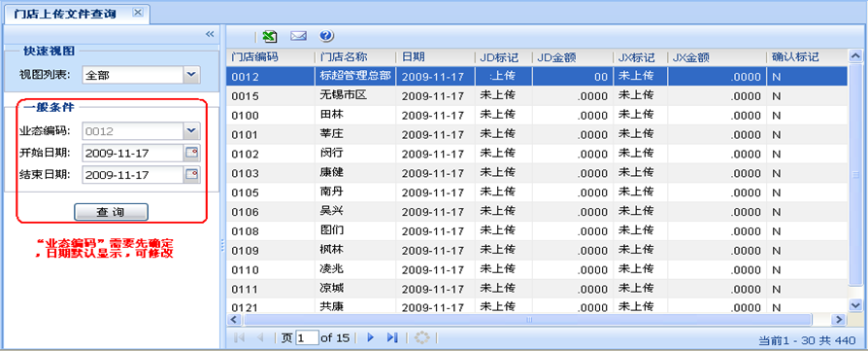Select row 0111 凉城
Image resolution: width=868 pixels, height=351 pixels.
(x=537, y=290)
